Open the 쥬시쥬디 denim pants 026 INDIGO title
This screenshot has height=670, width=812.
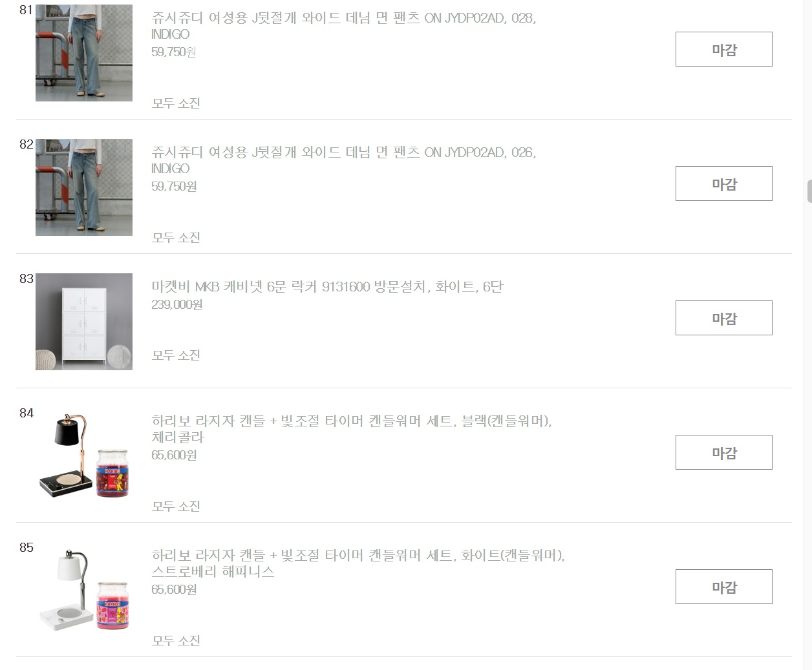344,160
